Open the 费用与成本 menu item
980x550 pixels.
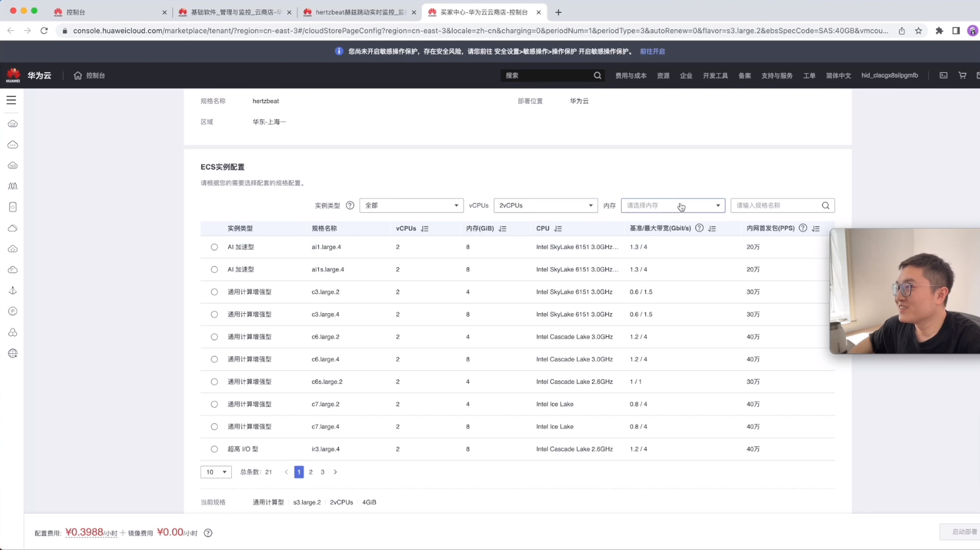631,76
